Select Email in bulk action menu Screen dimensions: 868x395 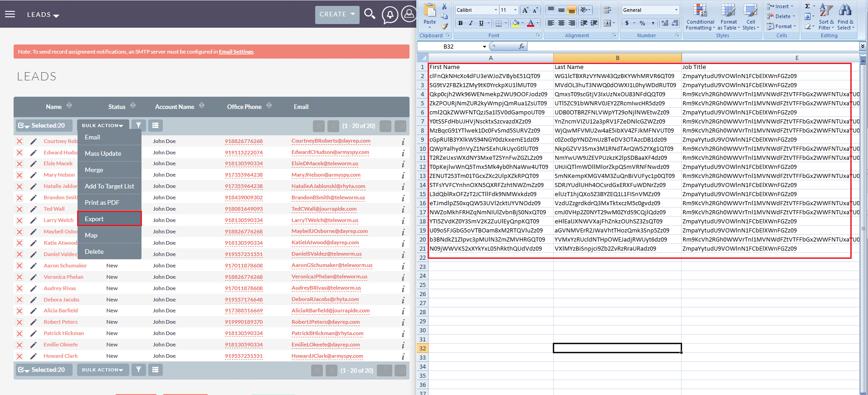[x=109, y=137]
